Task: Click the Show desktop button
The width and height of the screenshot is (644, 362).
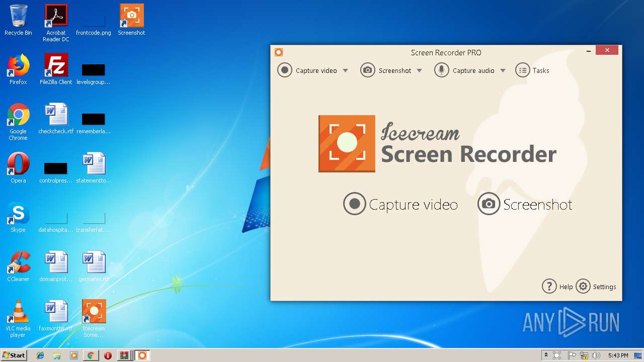Action: tap(638, 355)
